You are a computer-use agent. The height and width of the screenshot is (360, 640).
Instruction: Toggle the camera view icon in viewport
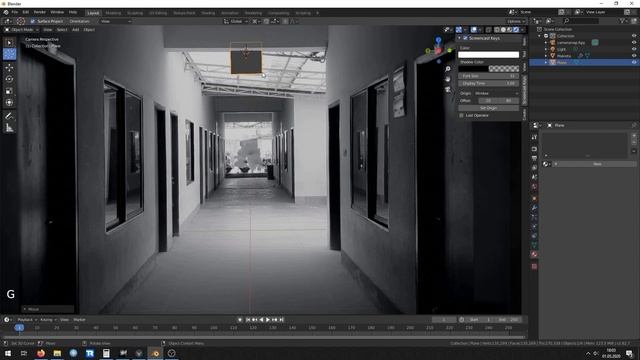point(448,89)
